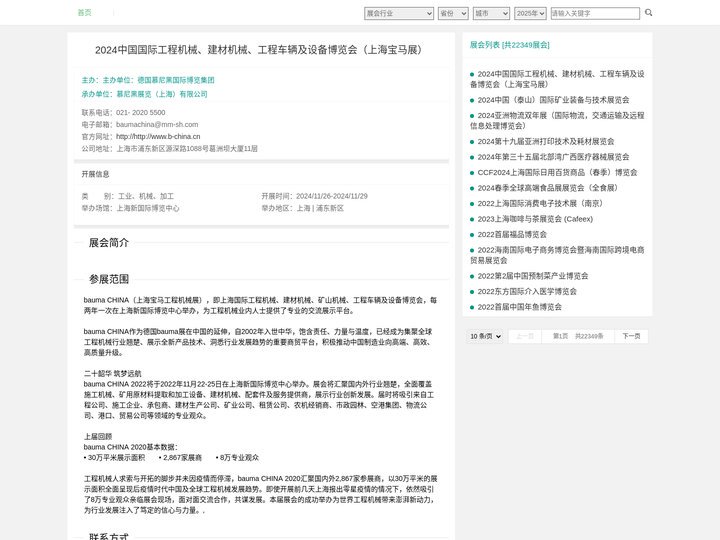
Task: Open sidebar 2024中国国际工程机械 list item
Action: coord(557,79)
